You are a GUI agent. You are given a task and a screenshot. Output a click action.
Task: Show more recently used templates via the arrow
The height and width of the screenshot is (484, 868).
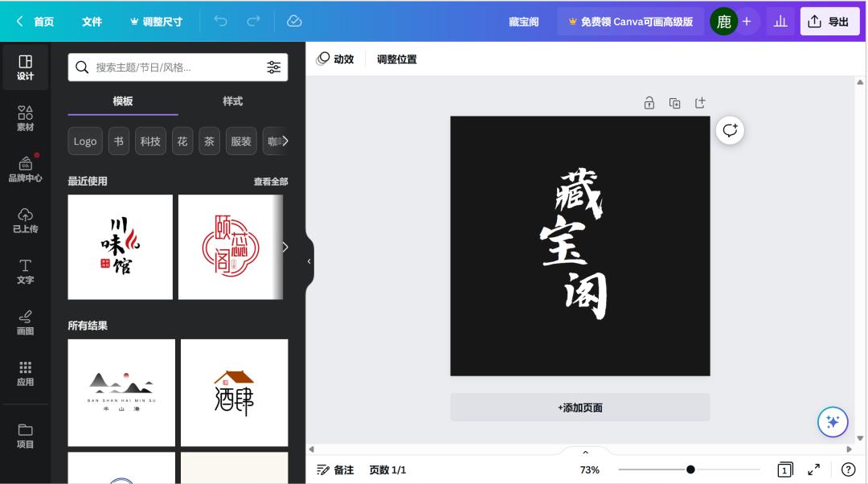pos(285,247)
